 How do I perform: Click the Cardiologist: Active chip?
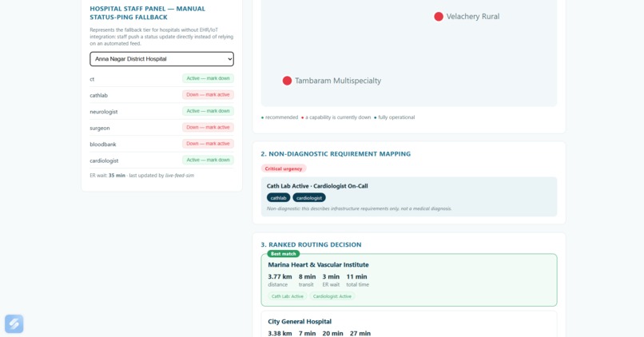point(332,296)
